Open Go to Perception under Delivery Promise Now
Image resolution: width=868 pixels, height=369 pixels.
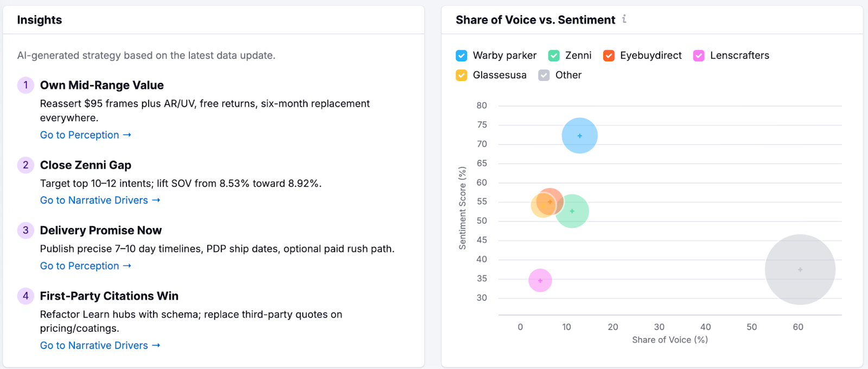point(79,266)
